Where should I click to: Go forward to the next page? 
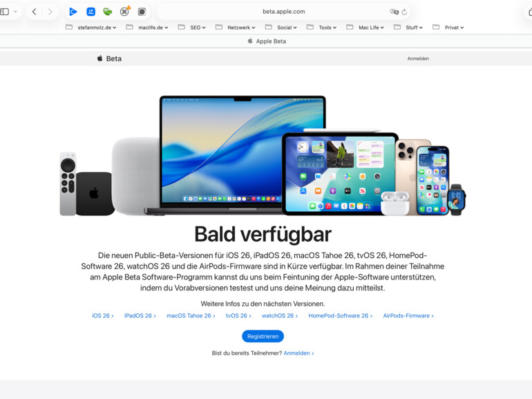coord(50,12)
